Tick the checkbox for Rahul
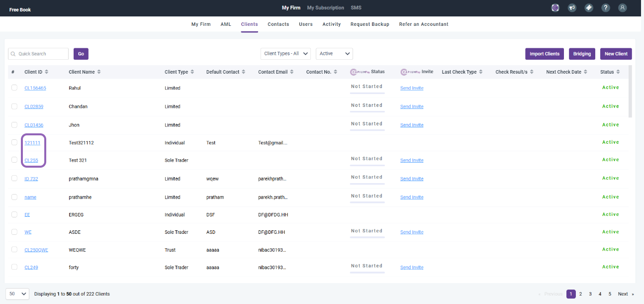The height and width of the screenshot is (304, 644). click(x=14, y=88)
